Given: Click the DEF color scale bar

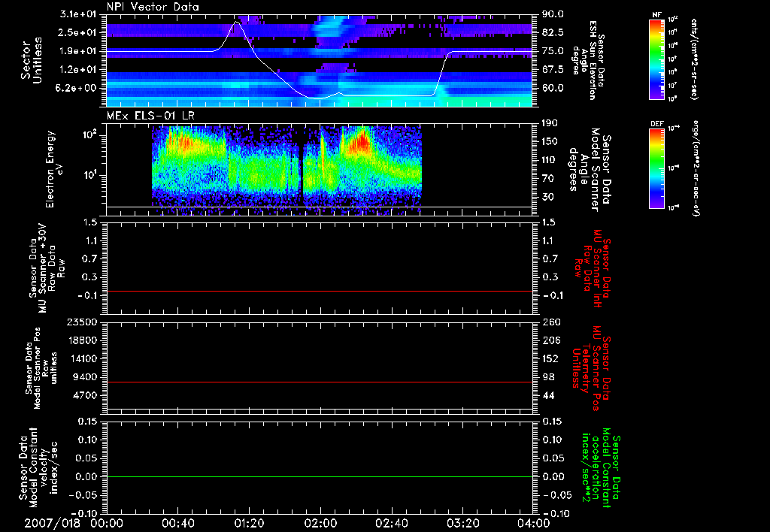Looking at the screenshot, I should [656, 168].
